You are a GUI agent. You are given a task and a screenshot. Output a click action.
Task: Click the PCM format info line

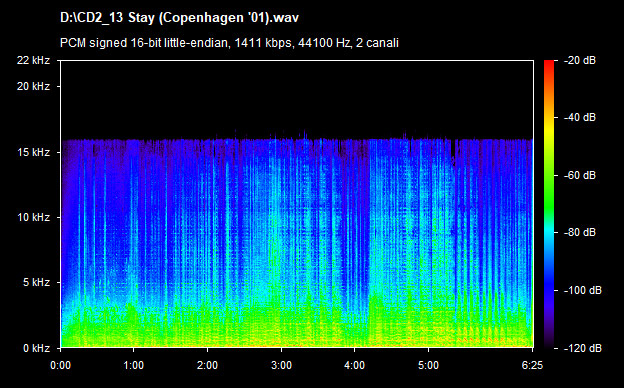229,43
